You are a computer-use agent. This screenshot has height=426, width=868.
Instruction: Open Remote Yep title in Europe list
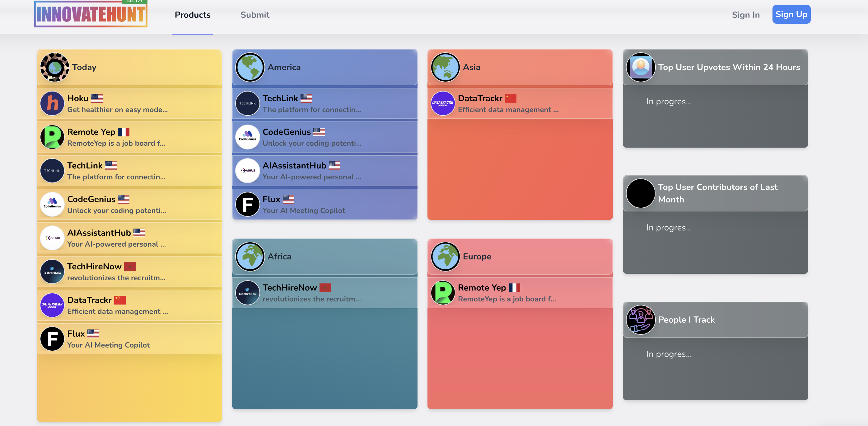point(482,287)
